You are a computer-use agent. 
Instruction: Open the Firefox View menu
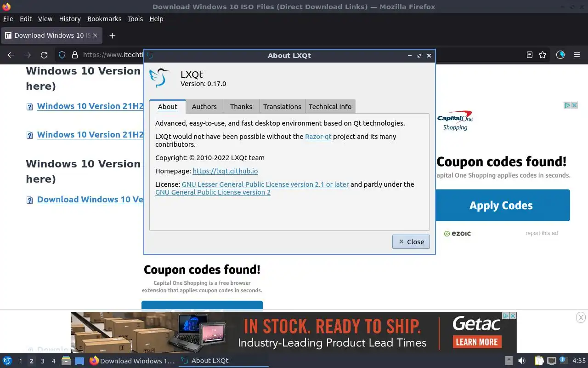click(x=45, y=19)
